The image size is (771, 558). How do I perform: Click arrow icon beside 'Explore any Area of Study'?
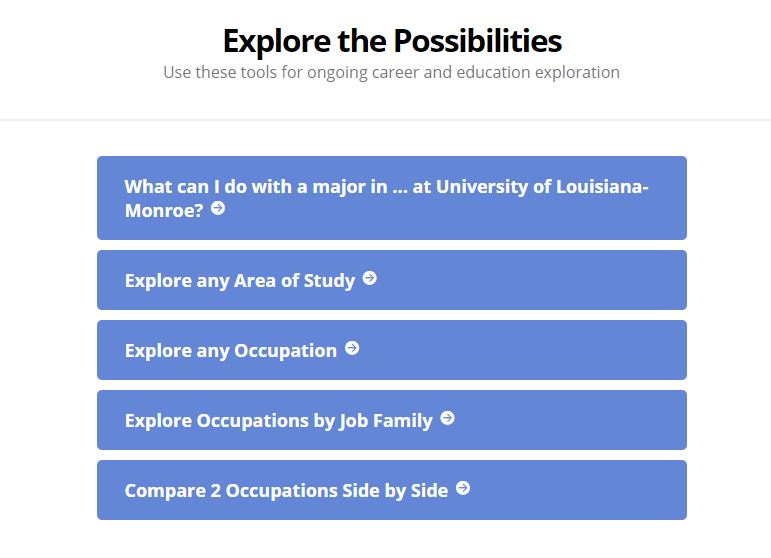pyautogui.click(x=370, y=278)
